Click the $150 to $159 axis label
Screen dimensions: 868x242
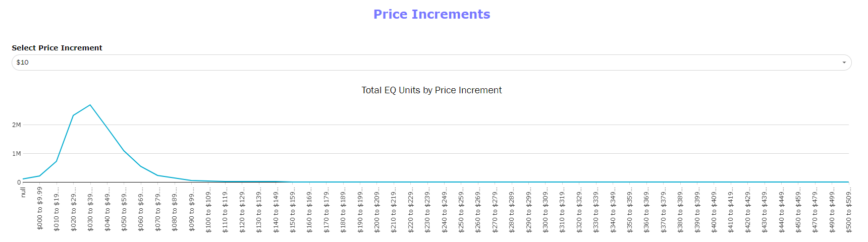coord(293,209)
